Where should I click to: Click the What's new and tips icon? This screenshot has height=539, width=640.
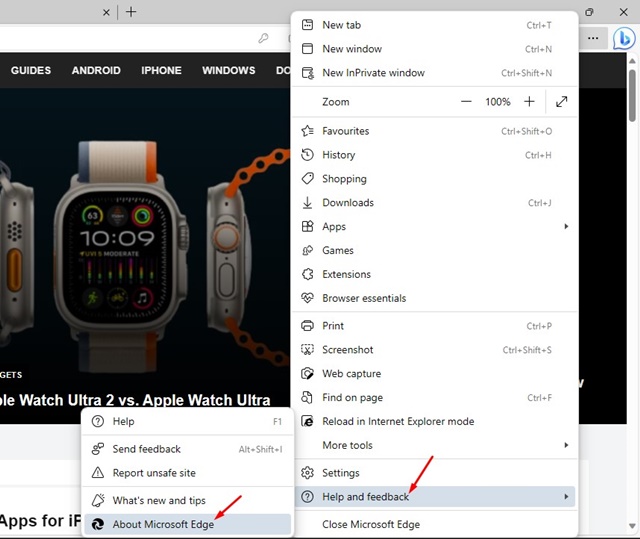pyautogui.click(x=98, y=500)
